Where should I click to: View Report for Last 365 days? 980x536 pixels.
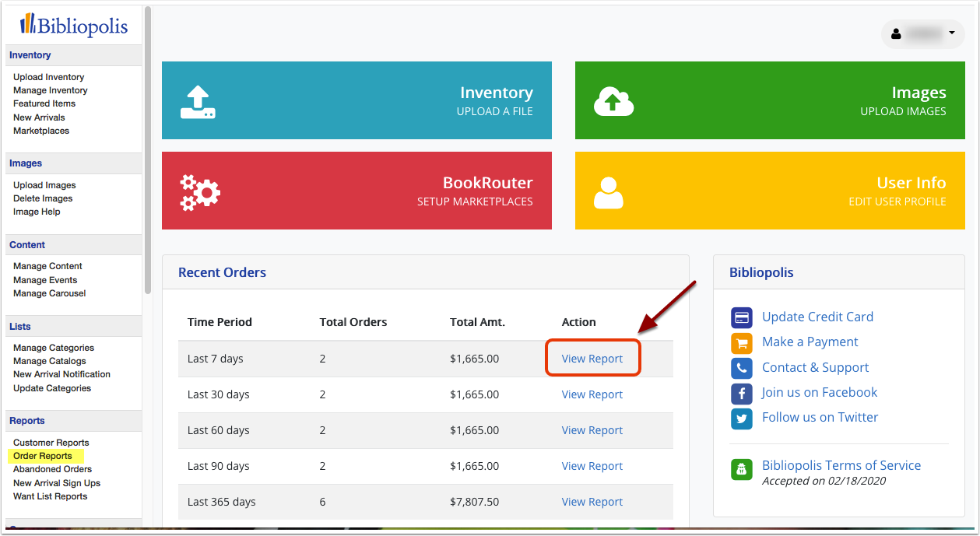pos(592,502)
